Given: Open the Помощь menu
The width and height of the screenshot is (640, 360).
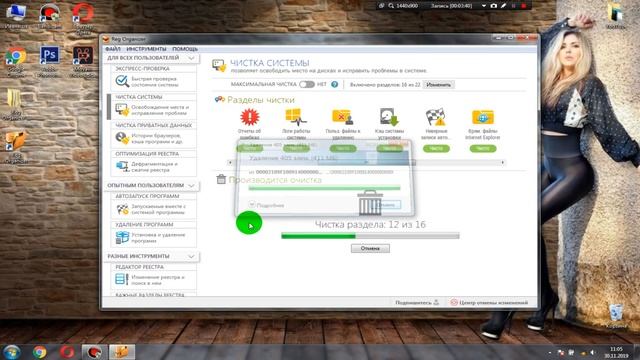Looking at the screenshot, I should click(184, 49).
